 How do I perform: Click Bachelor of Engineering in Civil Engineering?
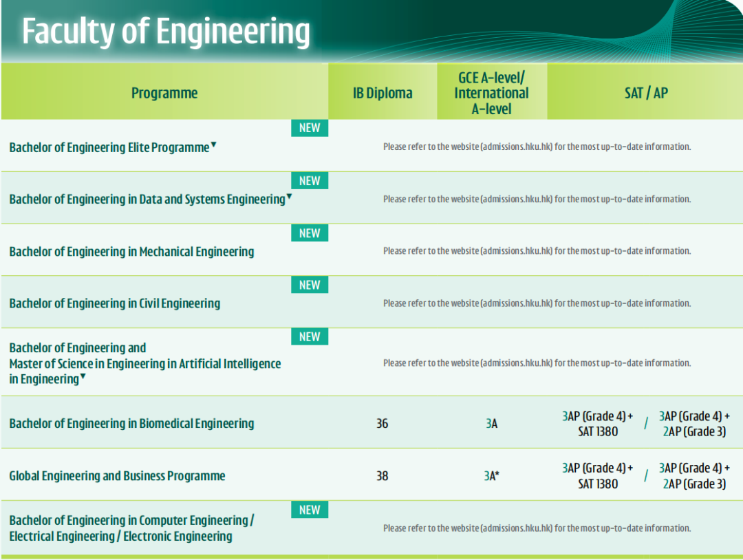pyautogui.click(x=115, y=303)
